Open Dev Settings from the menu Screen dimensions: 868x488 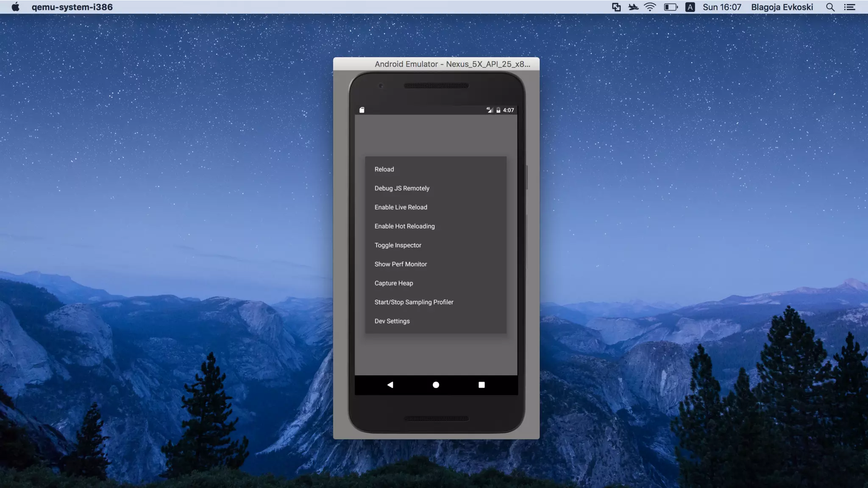(392, 321)
